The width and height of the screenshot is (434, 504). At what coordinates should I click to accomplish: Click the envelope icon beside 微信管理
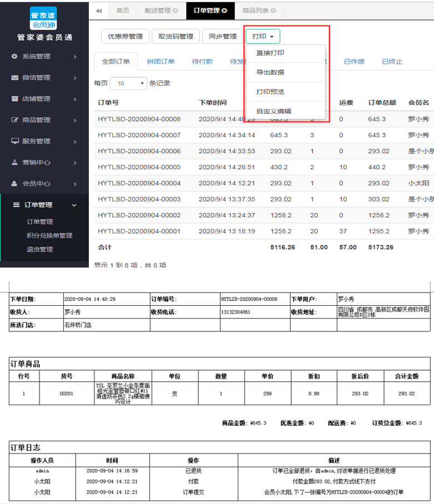[14, 78]
